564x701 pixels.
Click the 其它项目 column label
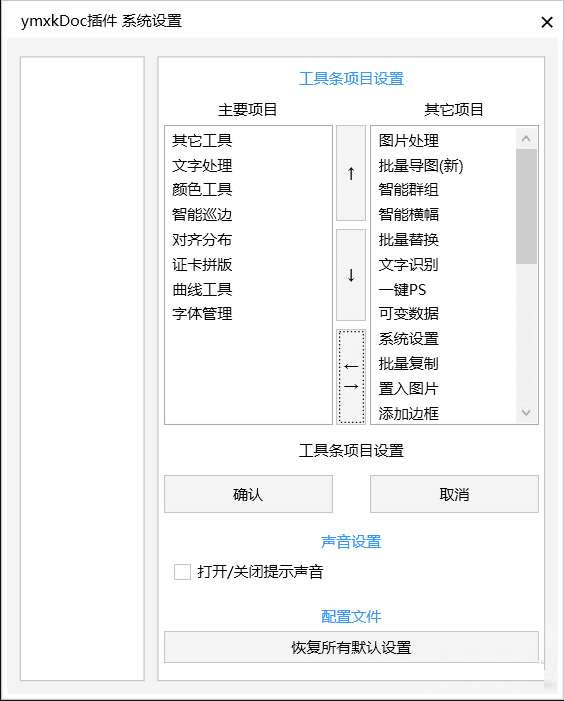click(x=454, y=110)
